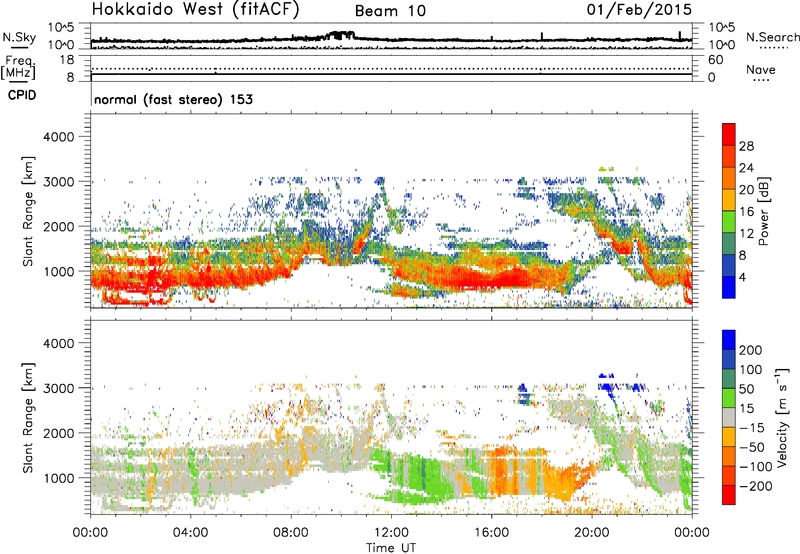Click 'normal (fast stereo) 153' text
Viewport: 800px width, 554px height.
(173, 99)
